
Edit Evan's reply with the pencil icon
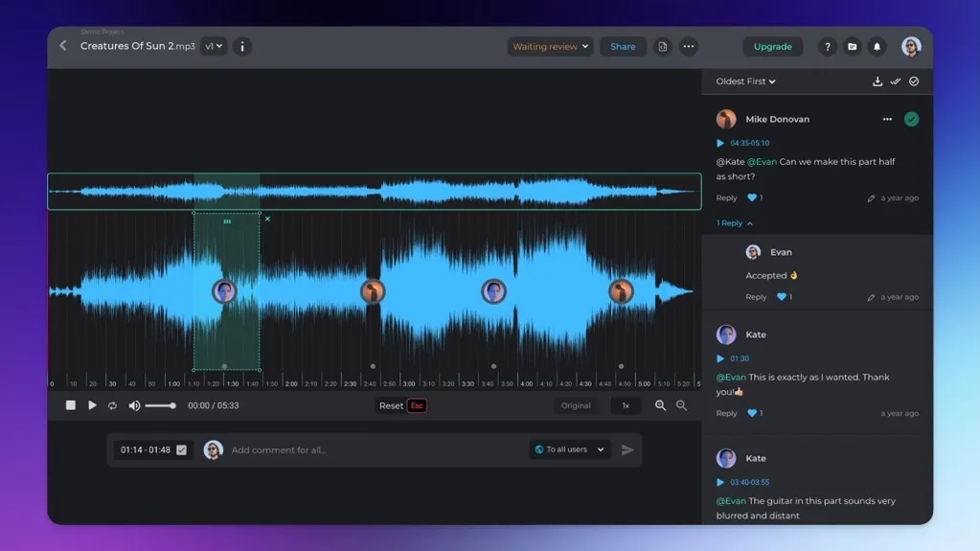(871, 298)
